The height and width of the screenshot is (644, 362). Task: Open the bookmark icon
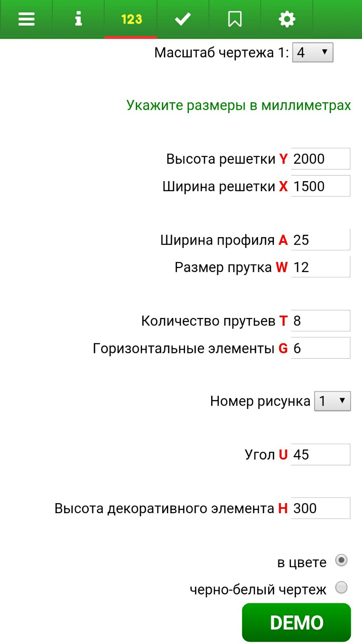point(235,19)
